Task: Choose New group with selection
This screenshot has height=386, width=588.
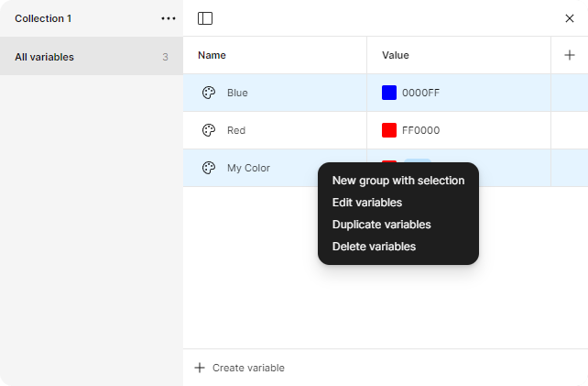Action: (398, 181)
